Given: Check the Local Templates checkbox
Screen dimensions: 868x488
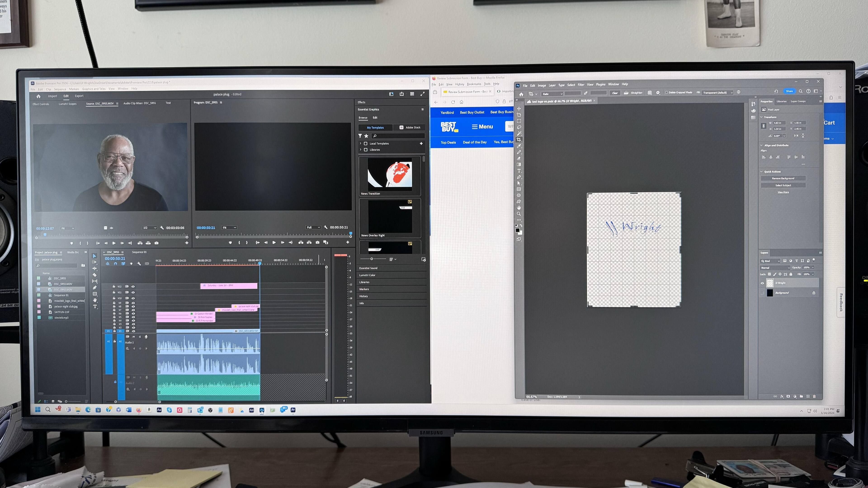Looking at the screenshot, I should tap(366, 143).
